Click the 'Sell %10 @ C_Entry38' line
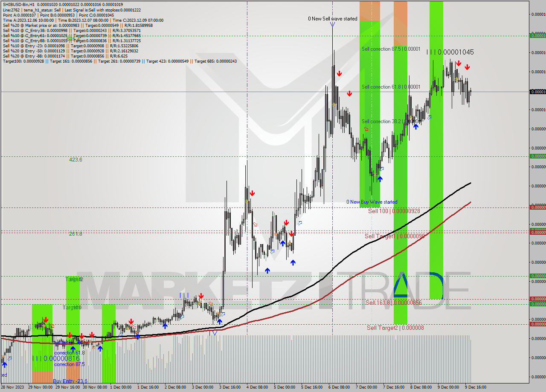Image resolution: width=546 pixels, height=392 pixels. click(72, 30)
